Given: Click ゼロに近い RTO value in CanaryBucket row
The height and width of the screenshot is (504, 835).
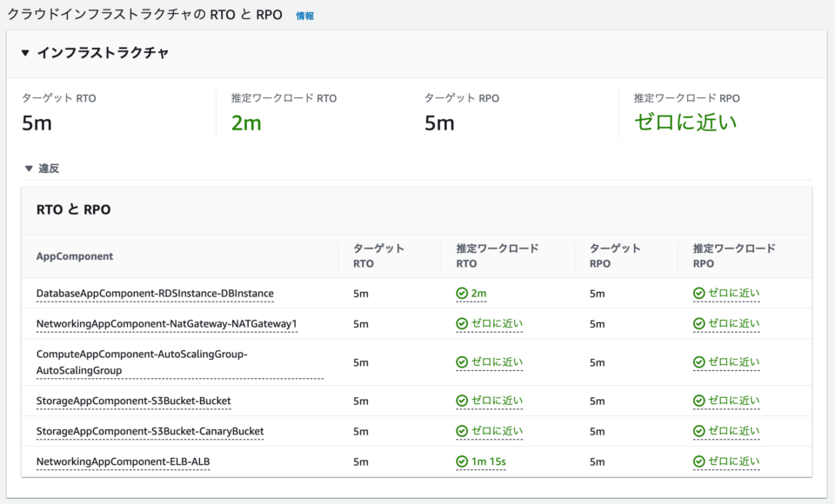Looking at the screenshot, I should [x=497, y=431].
